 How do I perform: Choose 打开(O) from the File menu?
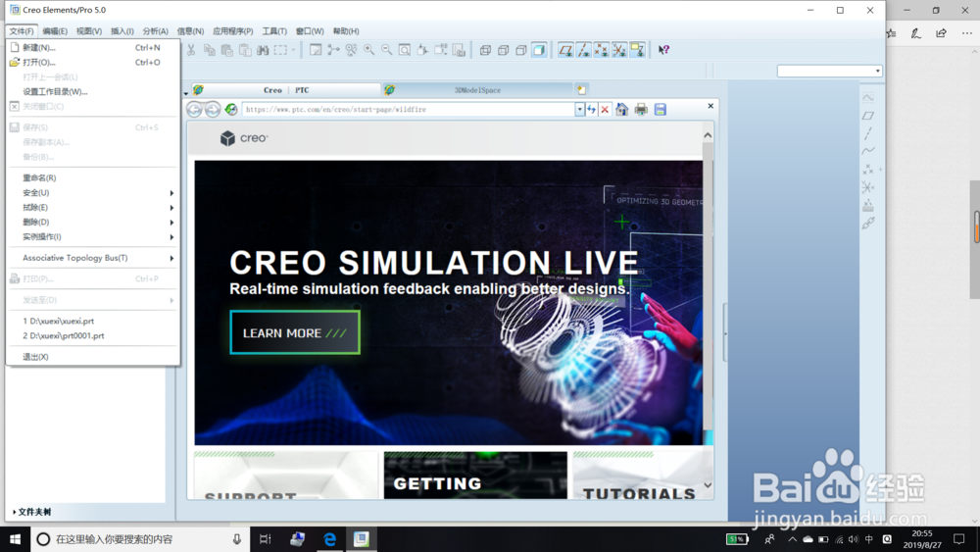pyautogui.click(x=92, y=63)
